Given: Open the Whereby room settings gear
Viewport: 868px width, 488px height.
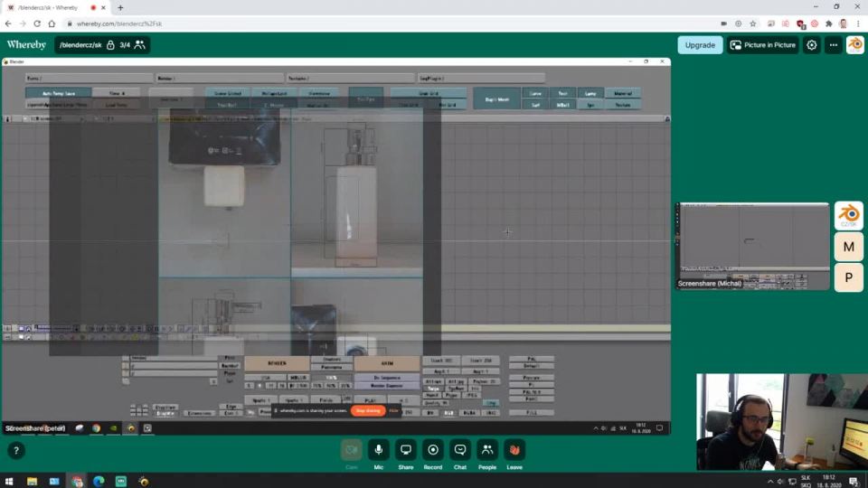Looking at the screenshot, I should pyautogui.click(x=812, y=45).
